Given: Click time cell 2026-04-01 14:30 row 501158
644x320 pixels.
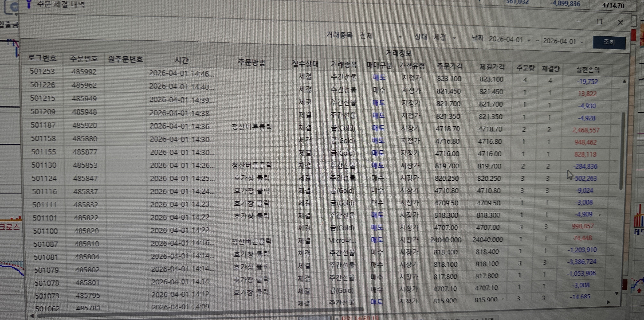Looking at the screenshot, I should tap(182, 139).
